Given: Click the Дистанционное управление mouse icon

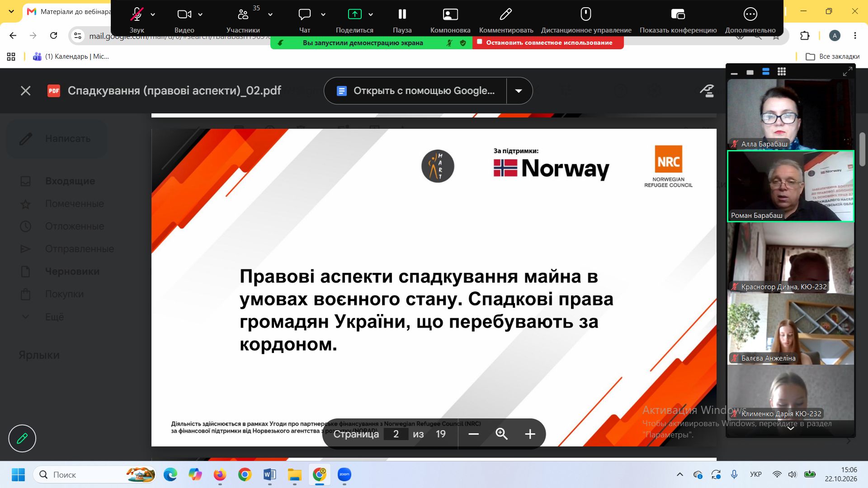Looking at the screenshot, I should click(586, 14).
